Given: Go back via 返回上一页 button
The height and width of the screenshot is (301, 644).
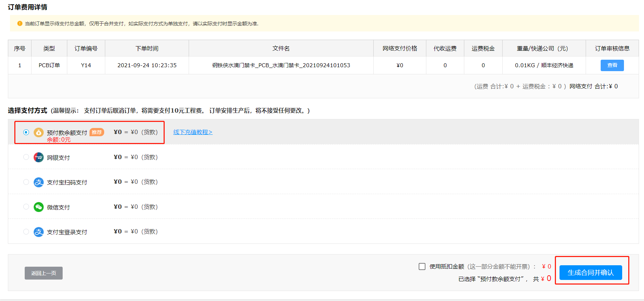Looking at the screenshot, I should click(x=44, y=273).
